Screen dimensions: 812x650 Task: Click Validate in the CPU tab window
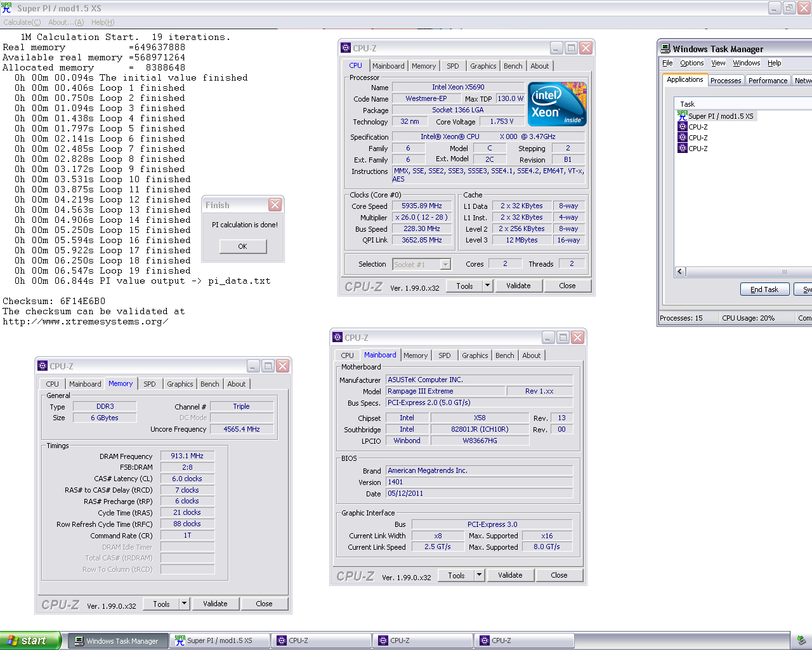tap(518, 286)
